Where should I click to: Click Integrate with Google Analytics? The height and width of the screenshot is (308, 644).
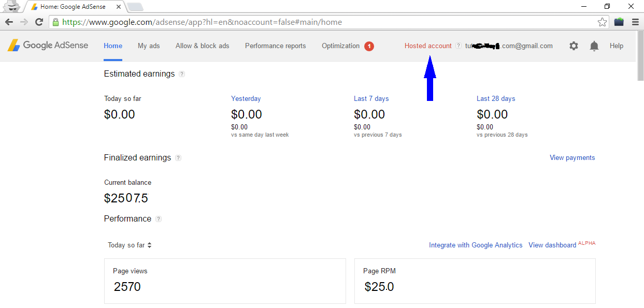[476, 245]
